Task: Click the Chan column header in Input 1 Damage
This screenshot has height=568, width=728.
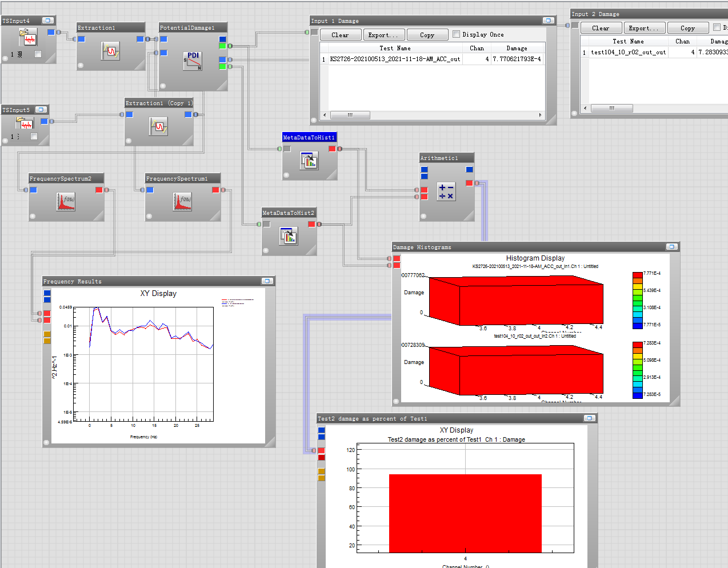Action: point(477,48)
